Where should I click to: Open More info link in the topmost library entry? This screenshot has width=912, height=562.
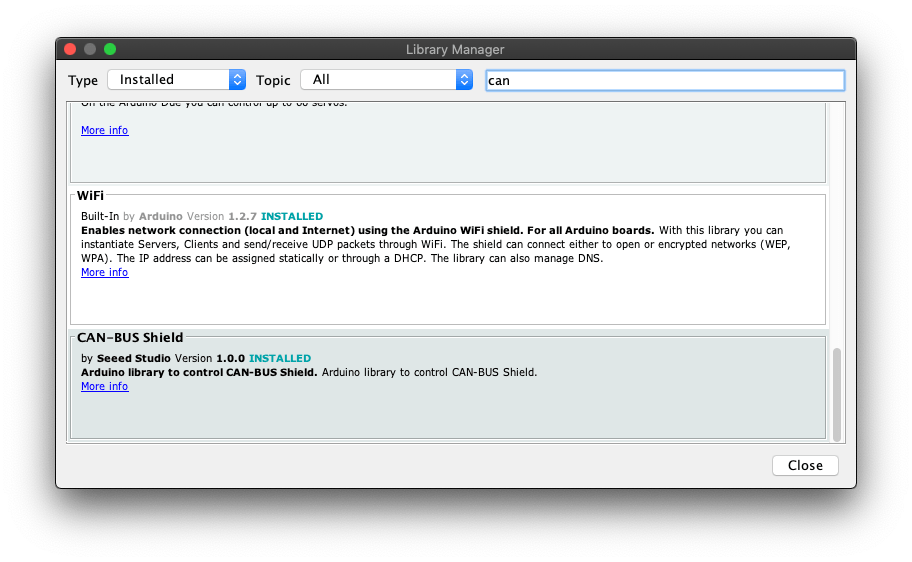pyautogui.click(x=105, y=130)
